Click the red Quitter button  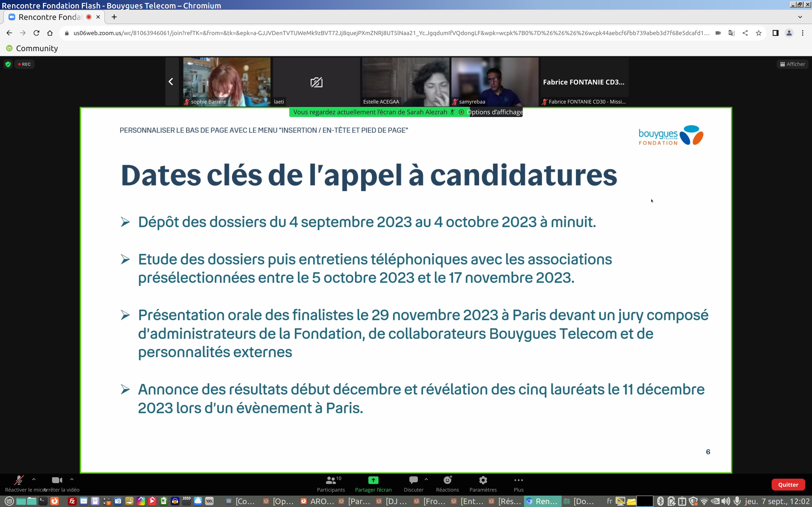coord(788,485)
